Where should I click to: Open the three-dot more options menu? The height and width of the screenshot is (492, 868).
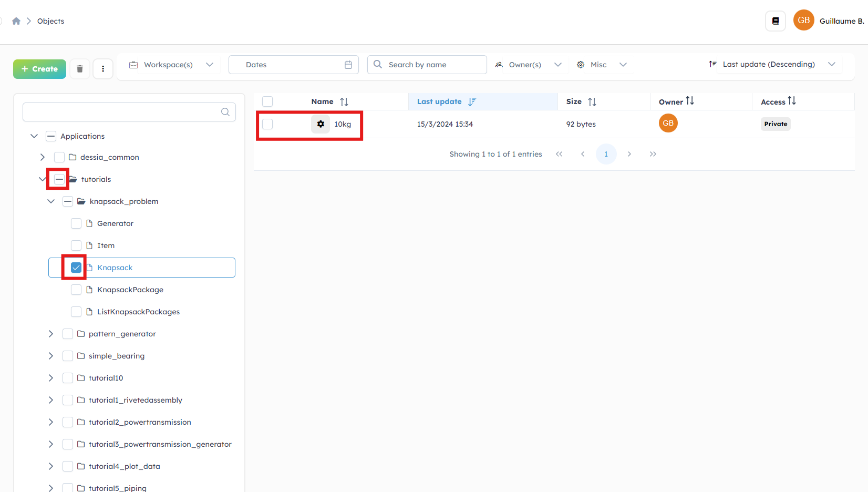point(103,69)
